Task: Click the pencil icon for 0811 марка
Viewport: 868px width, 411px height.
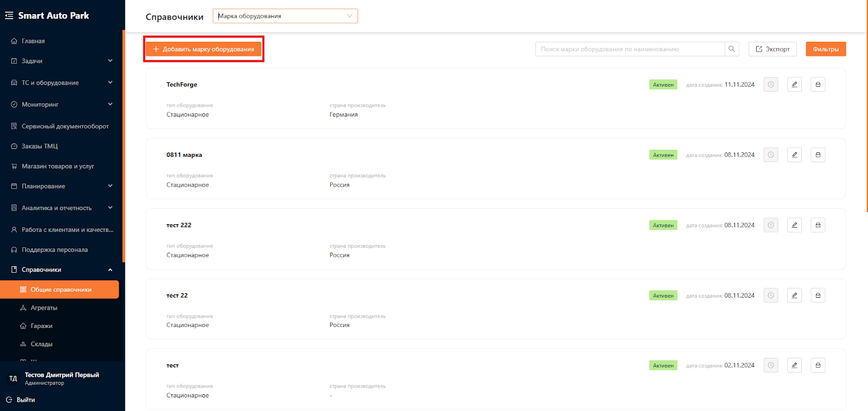Action: click(x=794, y=155)
